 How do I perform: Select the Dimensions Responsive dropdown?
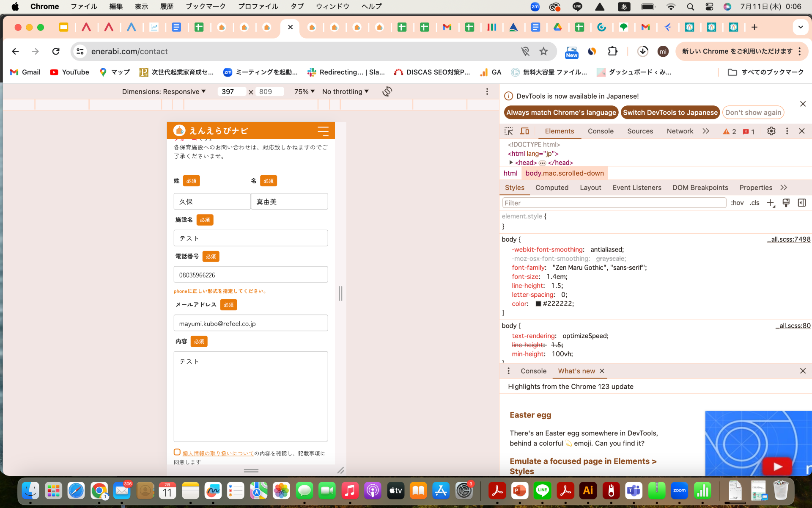coord(164,91)
